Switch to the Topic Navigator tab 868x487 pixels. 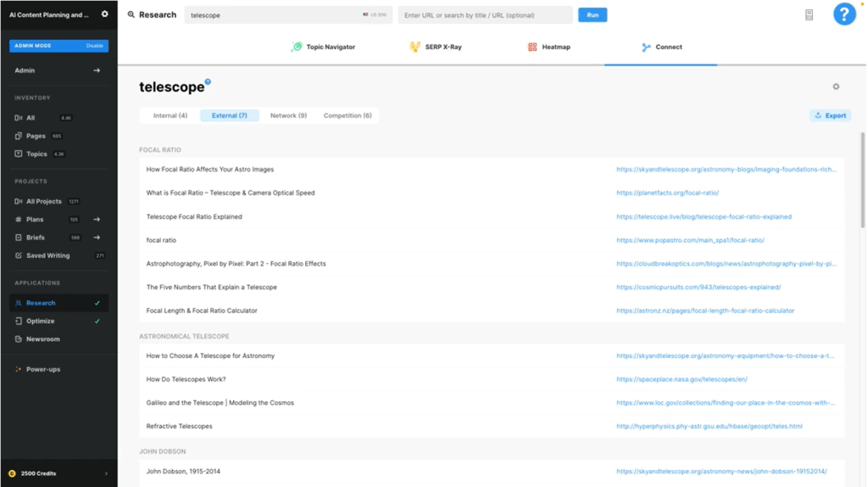[323, 48]
